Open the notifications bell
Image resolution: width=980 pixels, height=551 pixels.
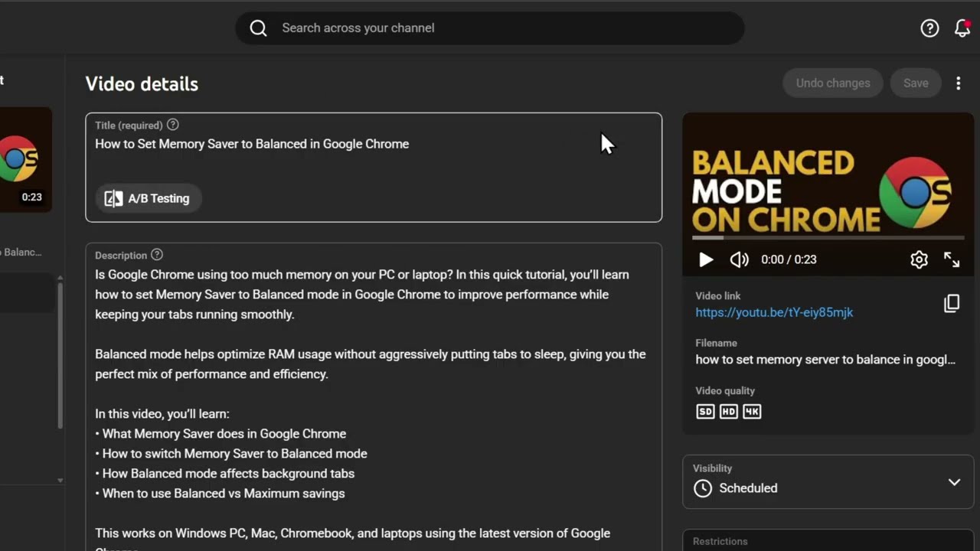[962, 28]
